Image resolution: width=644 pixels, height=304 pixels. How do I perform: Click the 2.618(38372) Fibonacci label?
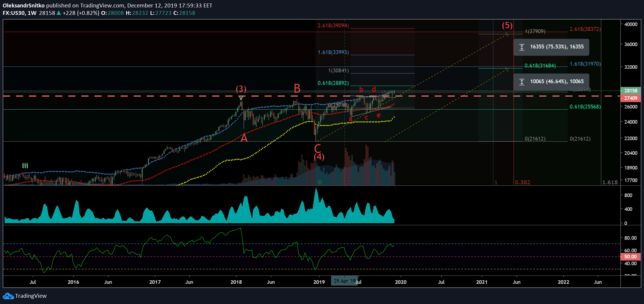pos(585,29)
